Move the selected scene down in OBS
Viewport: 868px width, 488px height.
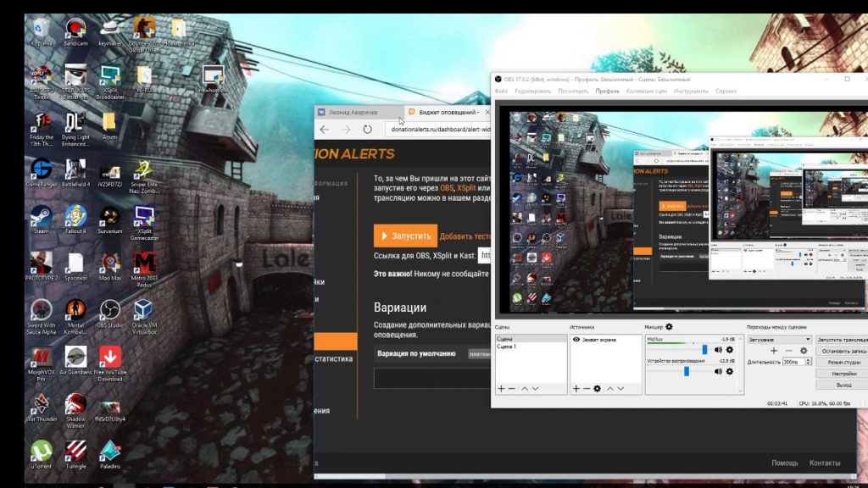536,389
